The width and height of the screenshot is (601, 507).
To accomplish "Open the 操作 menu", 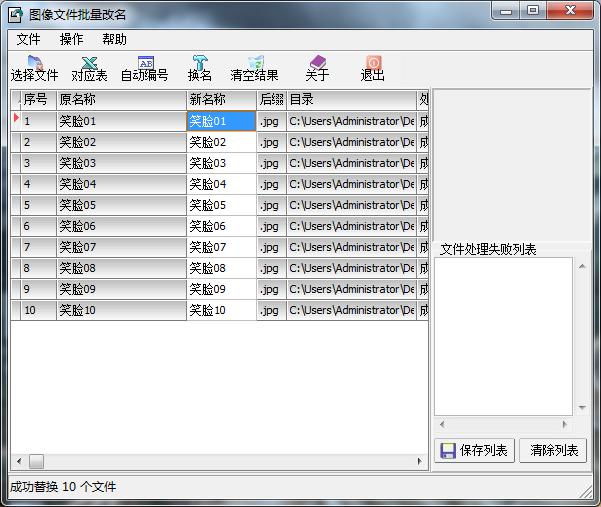I will (x=72, y=39).
